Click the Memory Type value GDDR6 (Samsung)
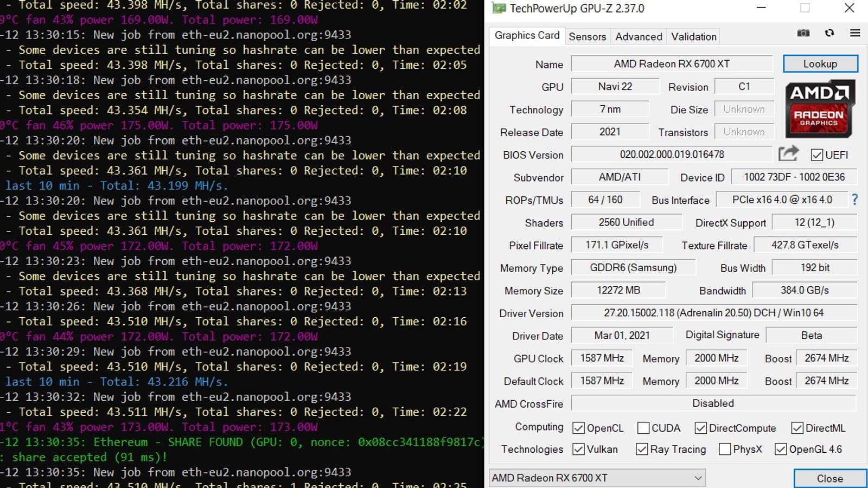The width and height of the screenshot is (868, 488). pos(633,268)
